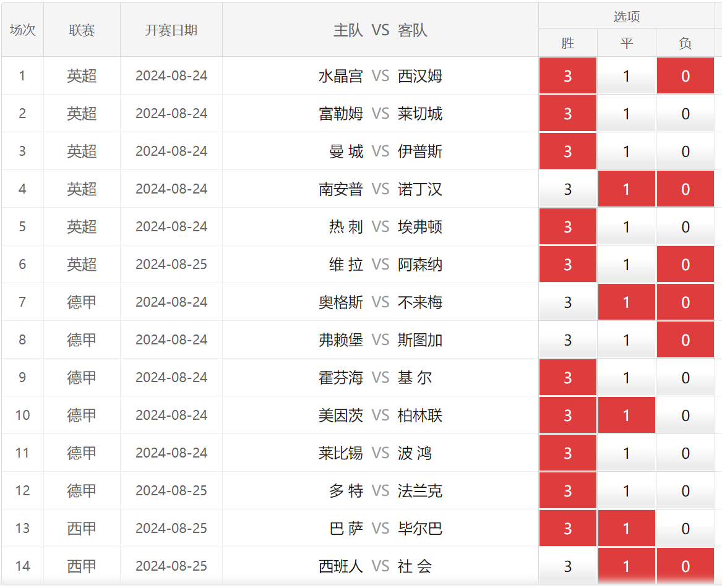Select loss option 0 for 热刺 vs 埃弗顿

coord(685,226)
